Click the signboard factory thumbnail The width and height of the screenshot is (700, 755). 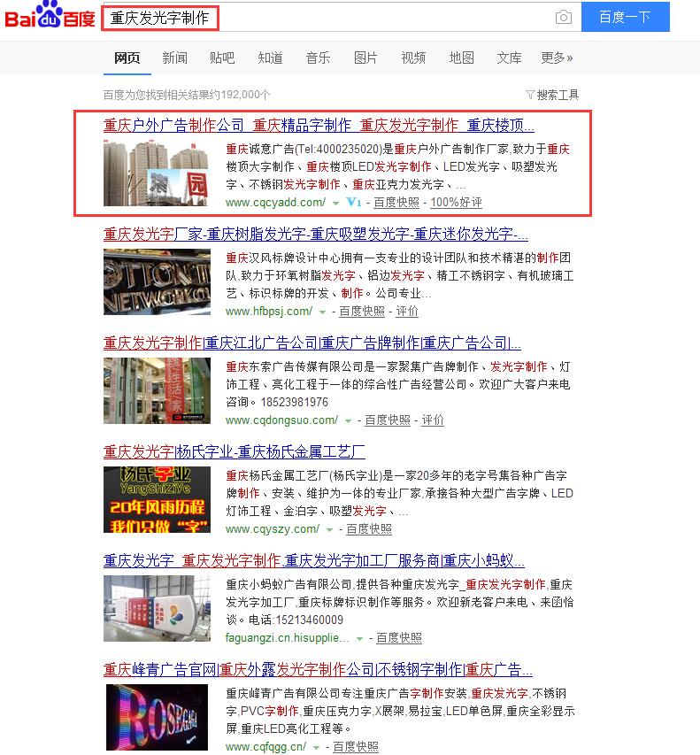[x=157, y=608]
